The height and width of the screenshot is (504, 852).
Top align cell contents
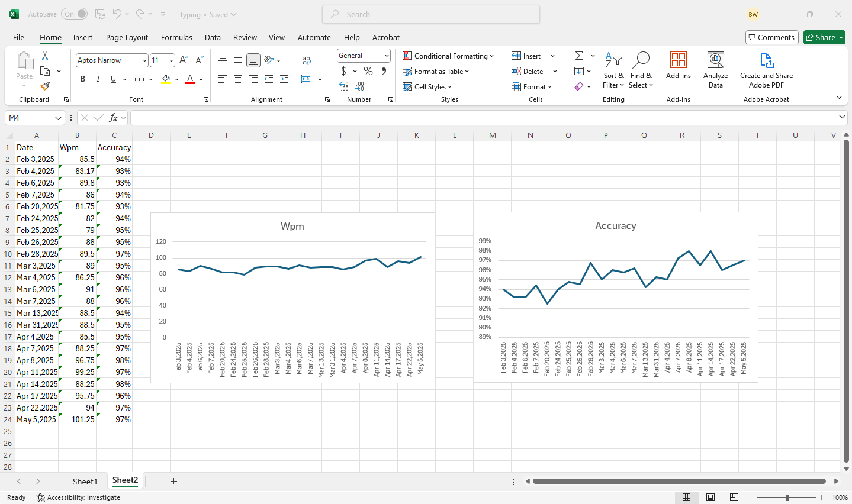223,60
